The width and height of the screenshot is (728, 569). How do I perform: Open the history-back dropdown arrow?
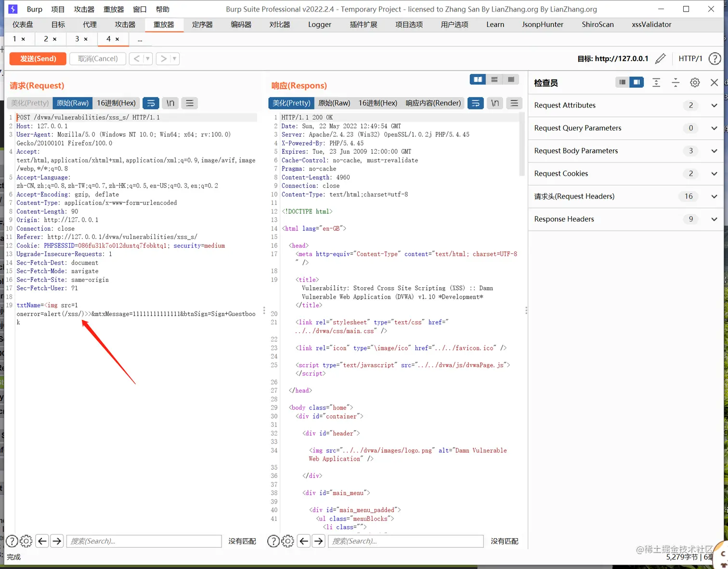148,59
